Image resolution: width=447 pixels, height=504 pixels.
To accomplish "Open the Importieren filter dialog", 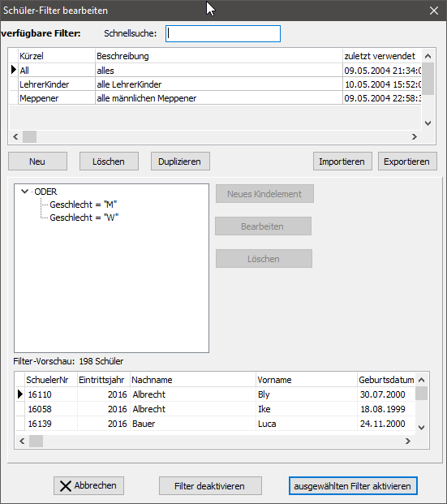I will (342, 162).
